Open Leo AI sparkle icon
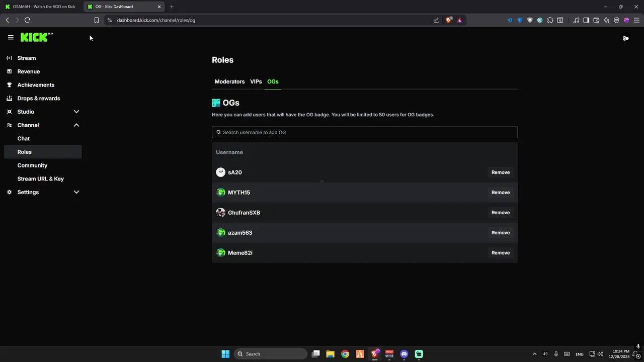This screenshot has width=644, height=362. coord(606,20)
